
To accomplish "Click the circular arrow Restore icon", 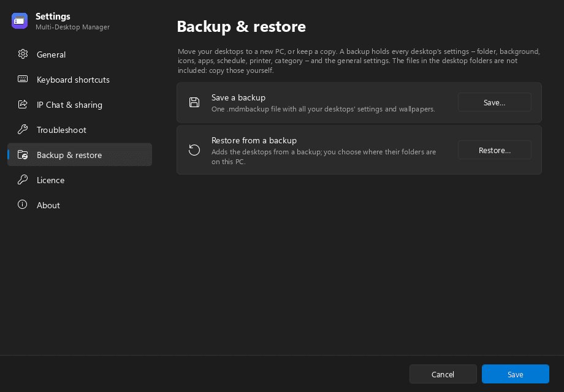I will point(194,150).
